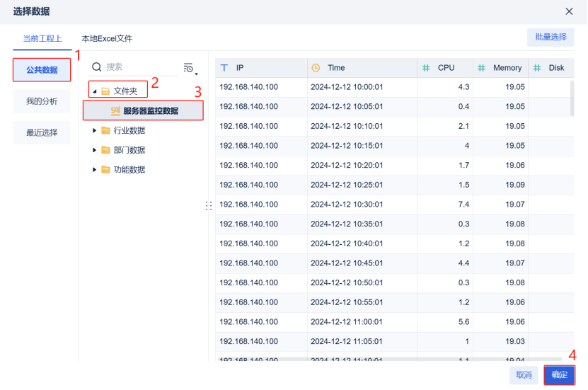Select the 服务器监控数据 dataset icon
The image size is (588, 390).
pos(115,110)
